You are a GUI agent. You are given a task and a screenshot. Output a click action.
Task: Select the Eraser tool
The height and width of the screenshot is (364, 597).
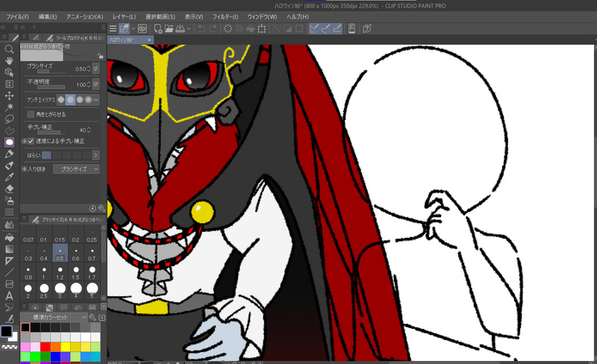(x=9, y=189)
